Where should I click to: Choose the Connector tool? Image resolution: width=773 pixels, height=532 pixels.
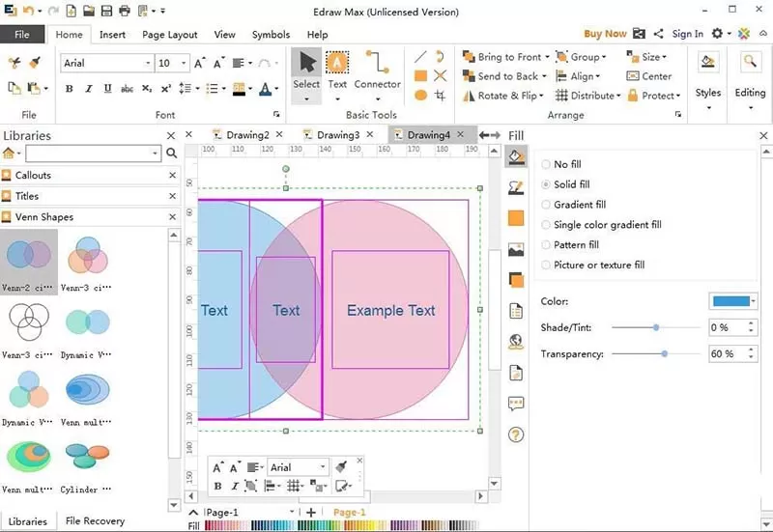pos(377,75)
